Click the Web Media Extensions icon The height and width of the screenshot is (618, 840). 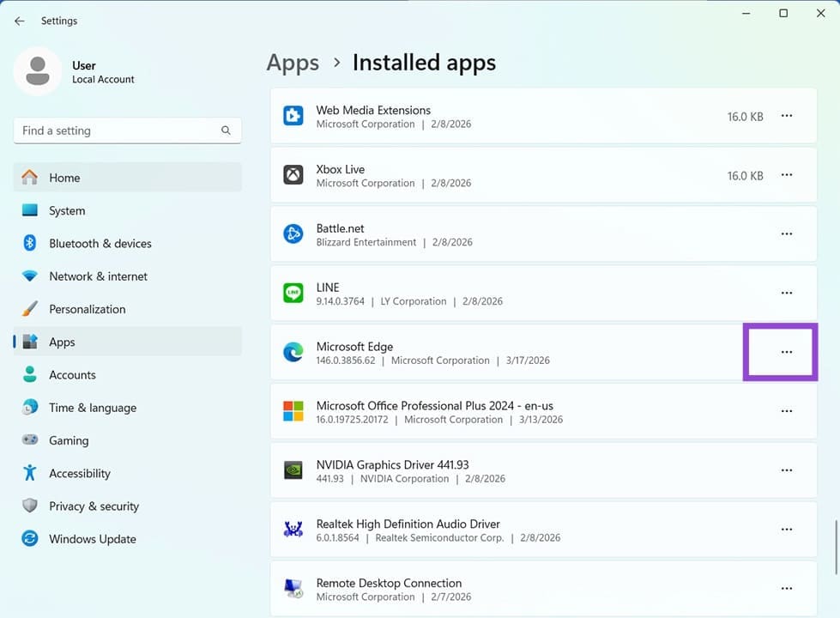[x=293, y=116]
